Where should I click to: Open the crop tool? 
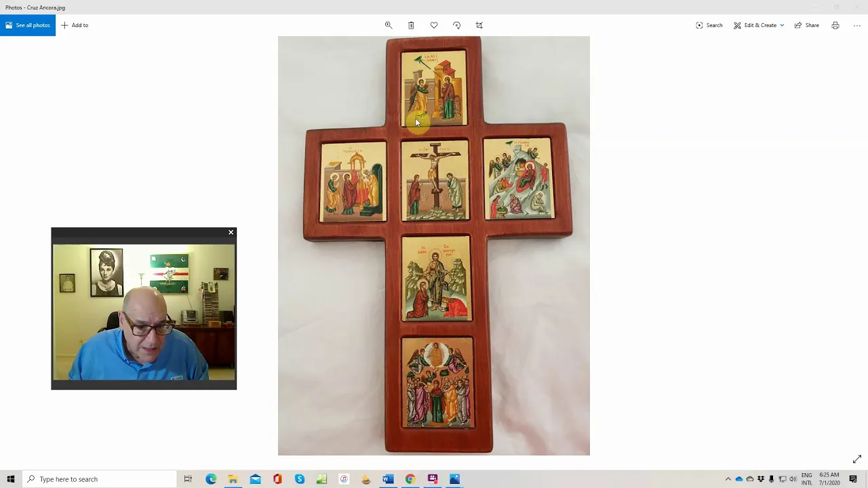pos(479,25)
